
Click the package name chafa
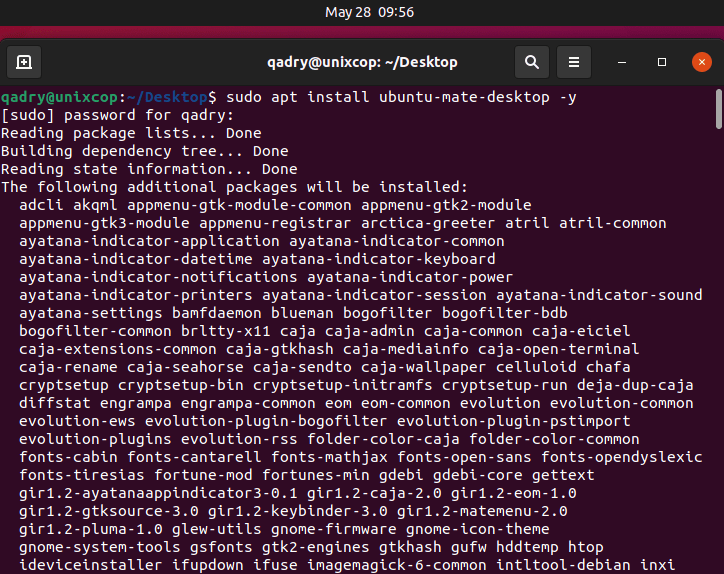click(x=608, y=368)
